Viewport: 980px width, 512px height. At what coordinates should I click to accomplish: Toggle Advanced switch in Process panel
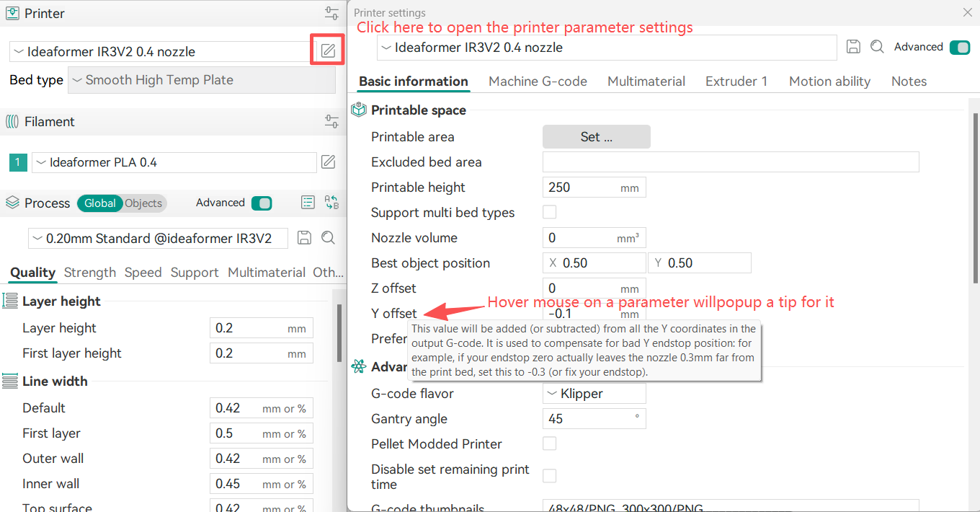tap(262, 203)
